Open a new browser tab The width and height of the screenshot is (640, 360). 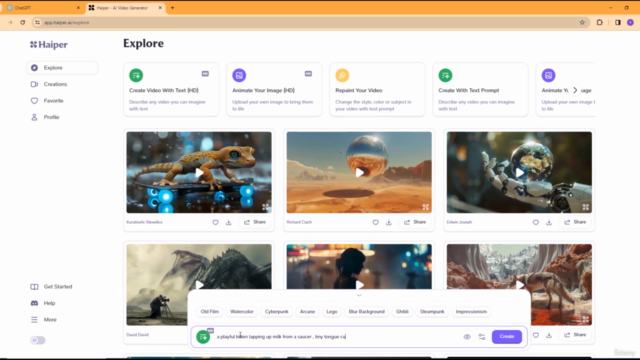172,8
